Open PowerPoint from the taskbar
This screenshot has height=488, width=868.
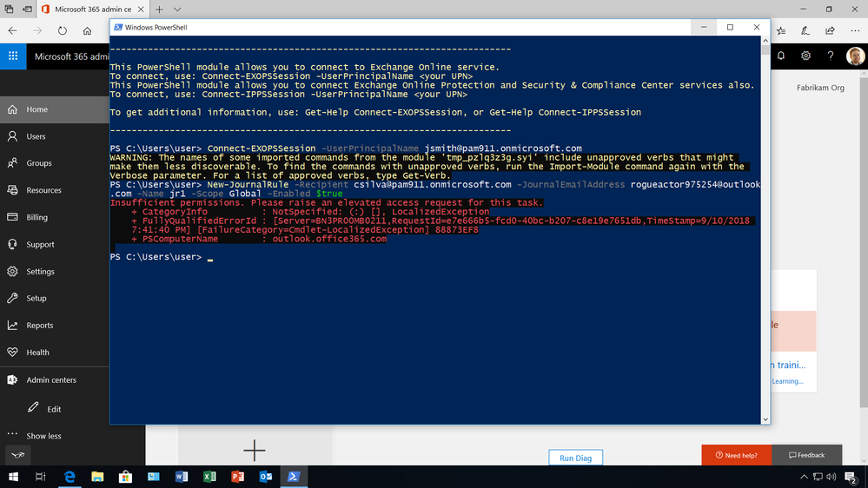(x=237, y=477)
